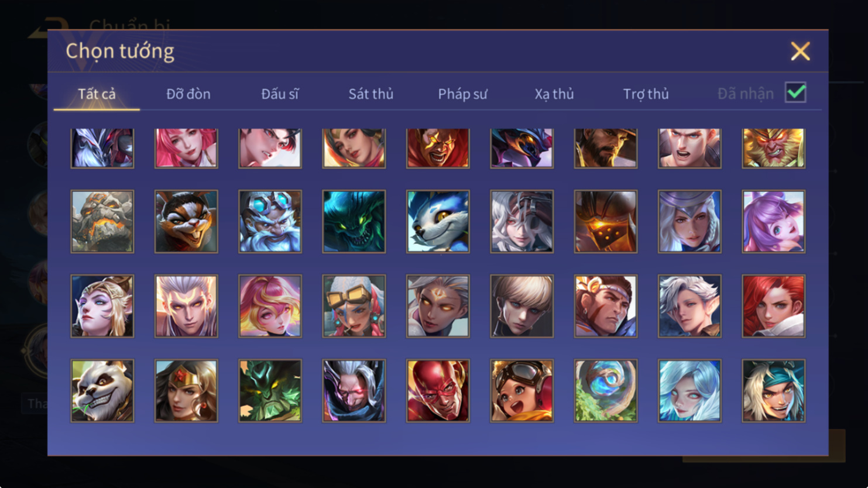Select the purple-haired bunny girl hero
The height and width of the screenshot is (488, 868).
(x=773, y=222)
